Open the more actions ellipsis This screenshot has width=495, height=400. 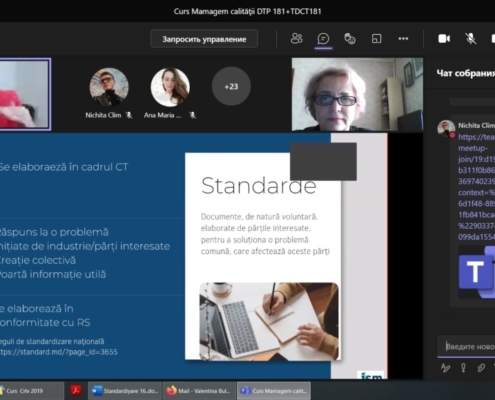point(403,39)
